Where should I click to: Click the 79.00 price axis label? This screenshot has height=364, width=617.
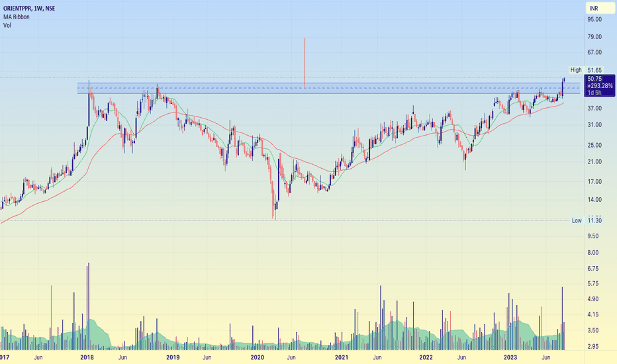[594, 37]
